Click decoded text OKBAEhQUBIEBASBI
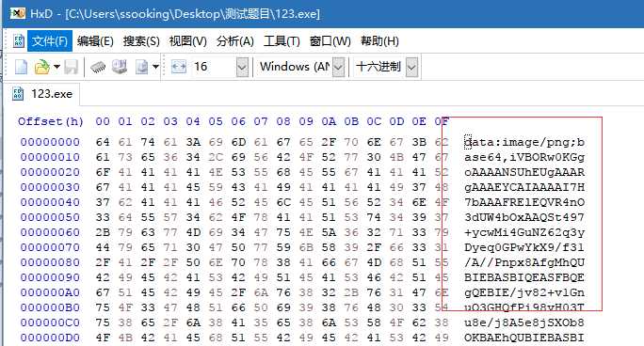This screenshot has height=346, width=644. [524, 338]
